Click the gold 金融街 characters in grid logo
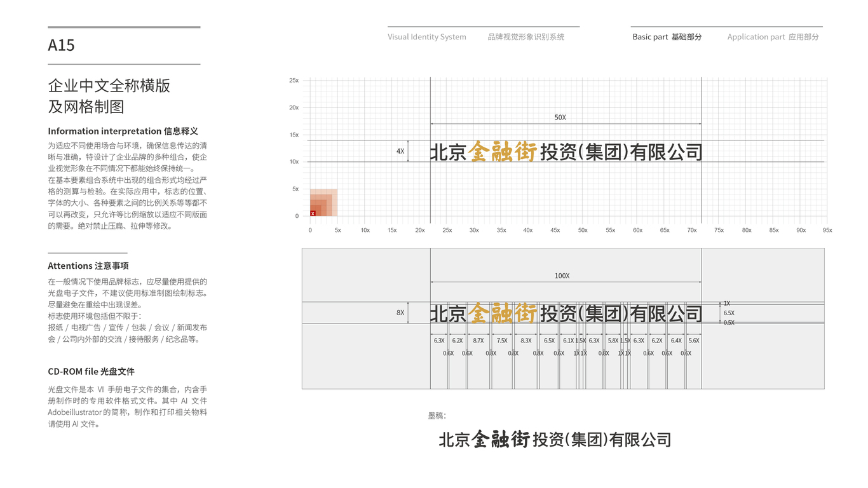Viewport: 868px width, 488px height. click(x=503, y=151)
